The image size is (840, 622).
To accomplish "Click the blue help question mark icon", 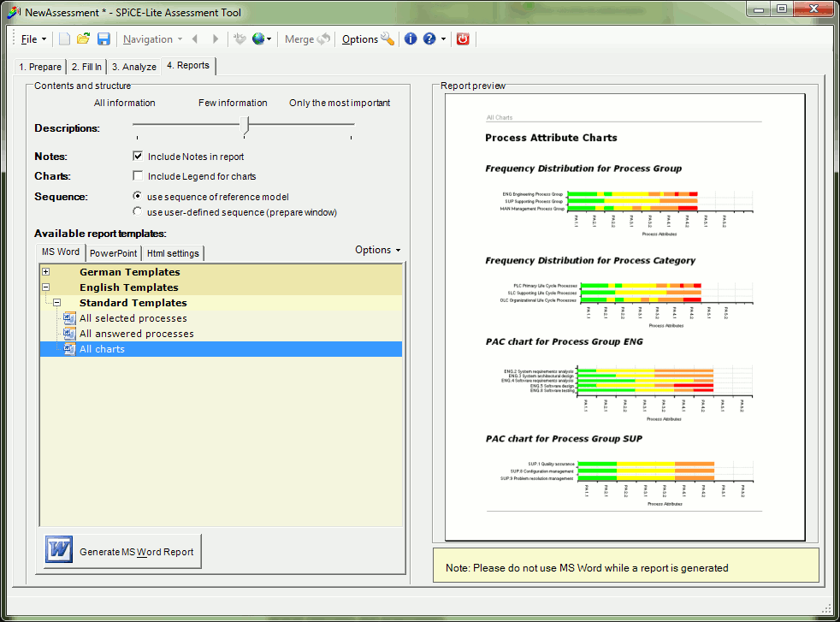I will [x=429, y=39].
